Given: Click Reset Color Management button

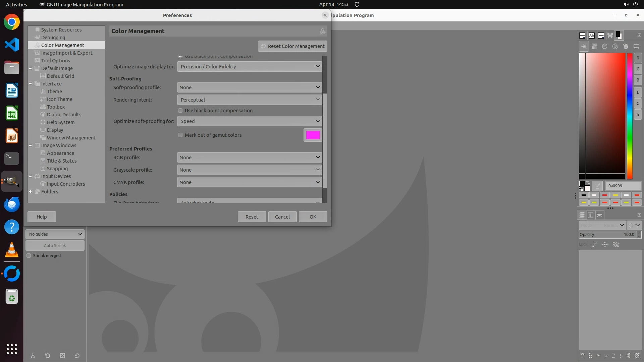Looking at the screenshot, I should pyautogui.click(x=292, y=46).
